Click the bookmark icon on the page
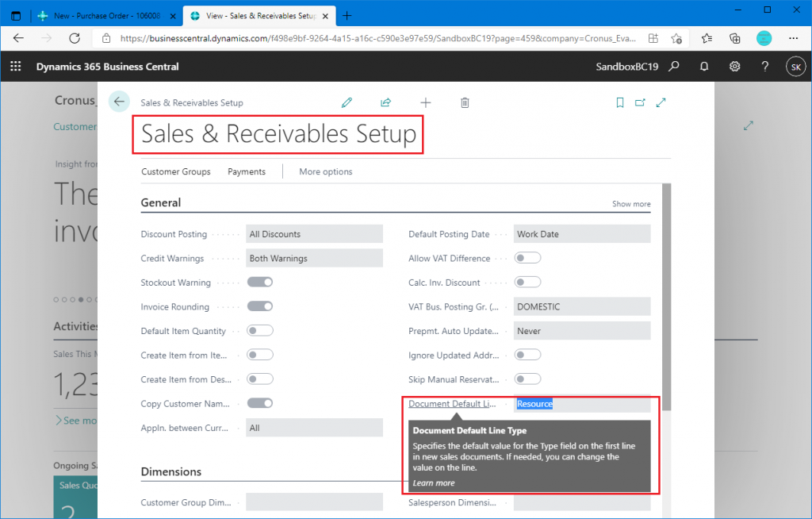The width and height of the screenshot is (812, 519). pyautogui.click(x=620, y=102)
